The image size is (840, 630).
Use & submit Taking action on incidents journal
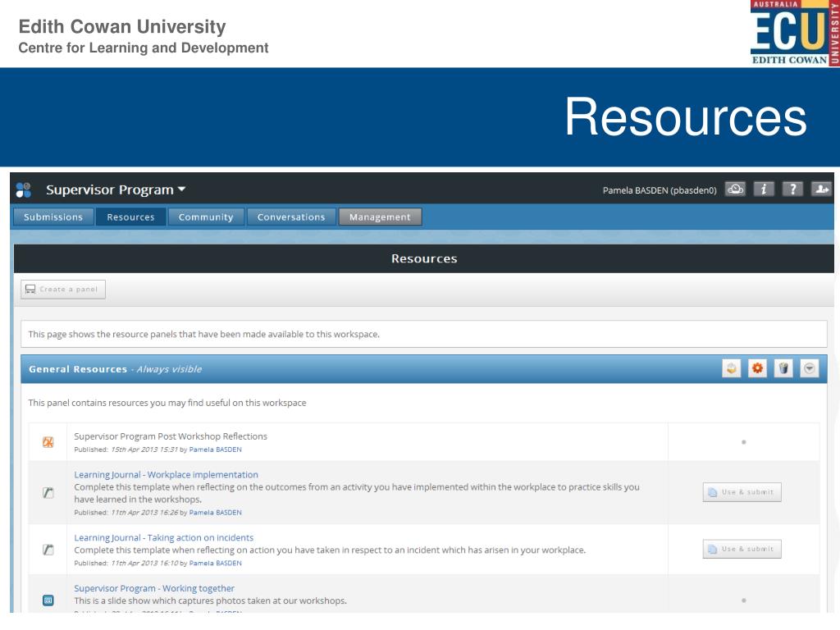(742, 549)
